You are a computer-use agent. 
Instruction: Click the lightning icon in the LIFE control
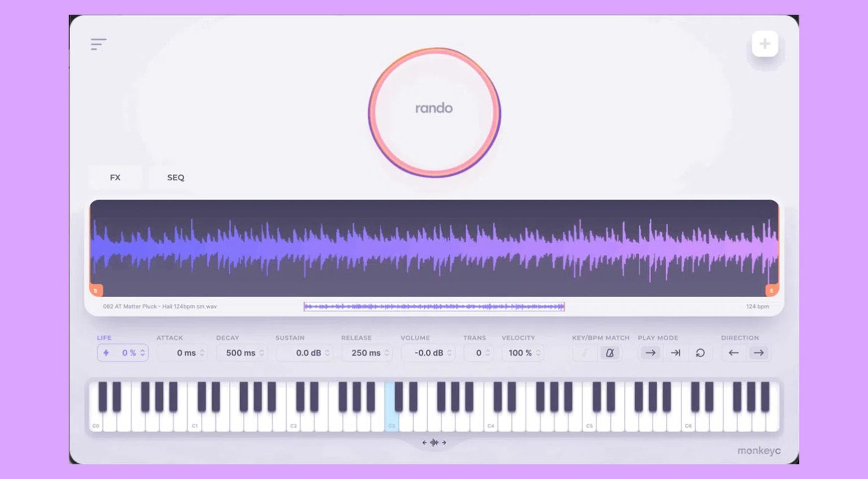(107, 352)
